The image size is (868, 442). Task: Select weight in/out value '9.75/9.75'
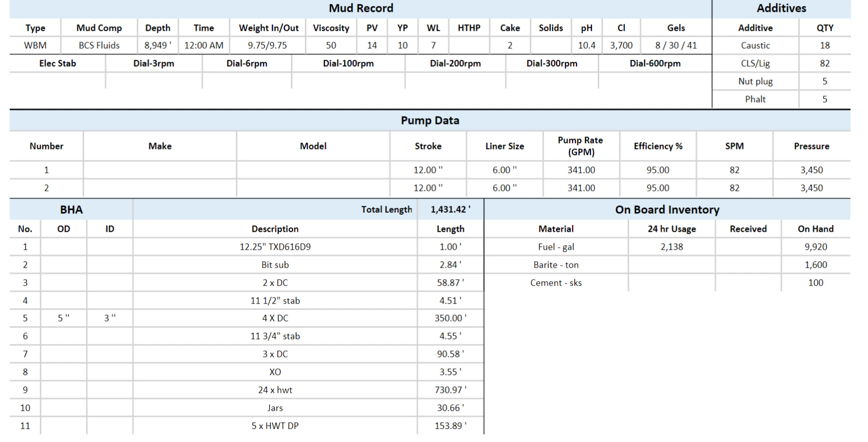click(268, 45)
